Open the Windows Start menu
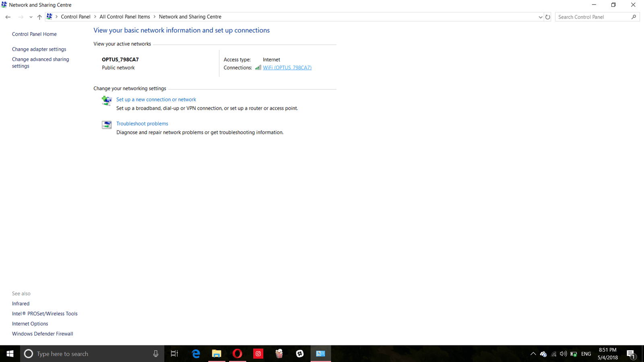This screenshot has width=644, height=362. click(x=10, y=354)
